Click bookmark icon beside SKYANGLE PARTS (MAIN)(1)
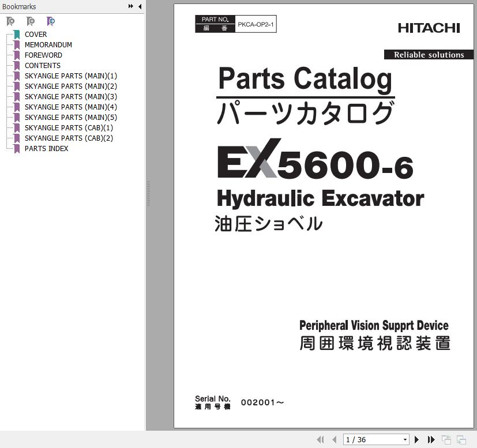 [17, 76]
